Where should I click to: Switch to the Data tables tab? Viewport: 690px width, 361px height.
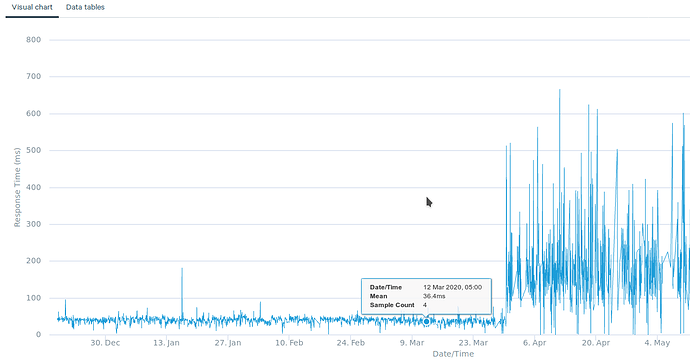coord(85,7)
